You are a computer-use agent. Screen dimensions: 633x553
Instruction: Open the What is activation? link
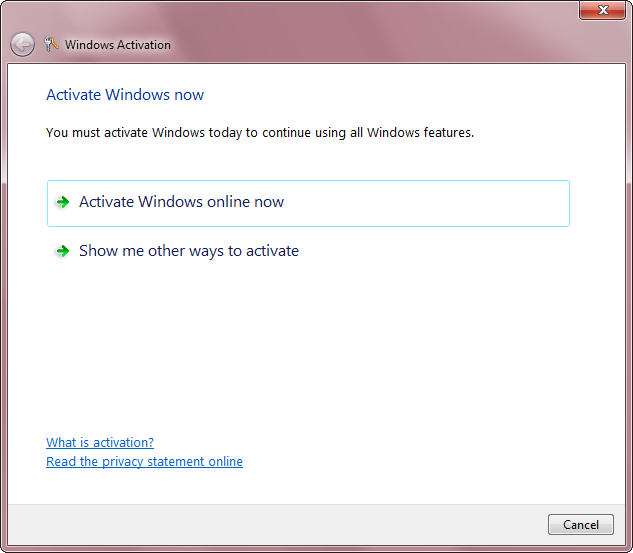(100, 442)
